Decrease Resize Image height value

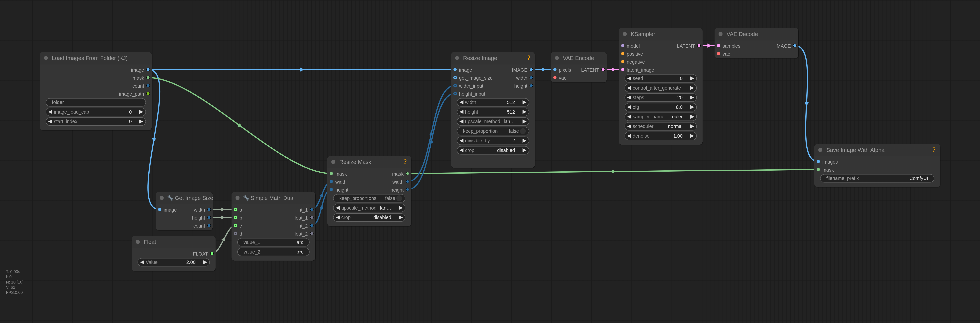pos(461,112)
